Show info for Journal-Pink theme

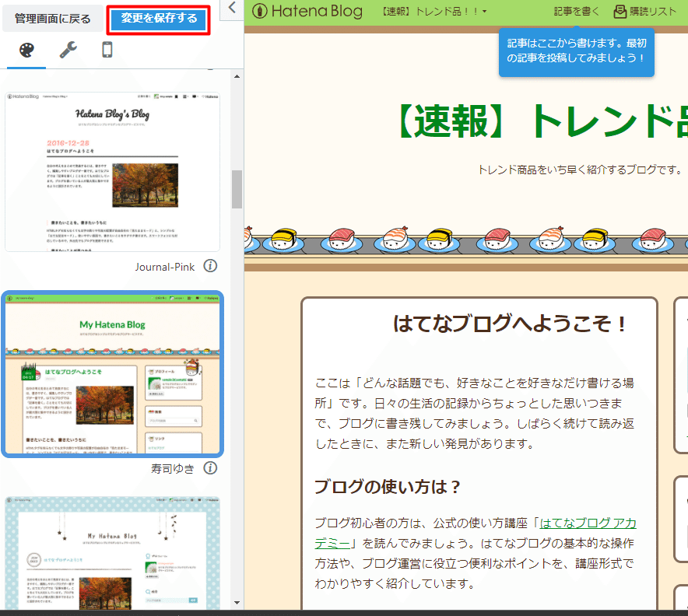click(x=210, y=266)
